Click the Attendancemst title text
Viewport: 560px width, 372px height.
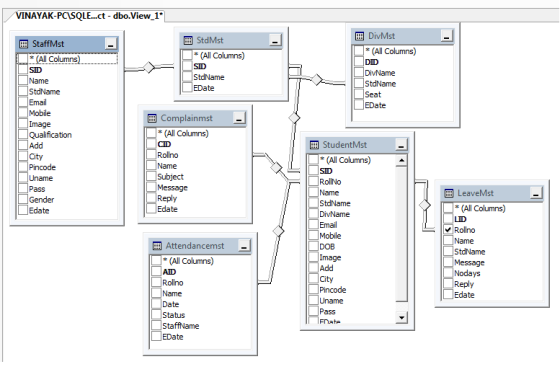[195, 246]
